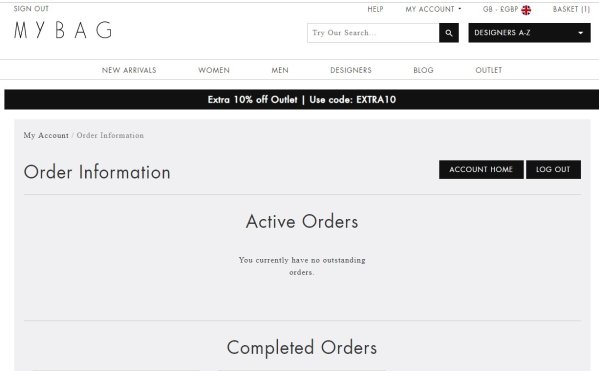The image size is (599, 371).
Task: Open the MYBAG logo homepage
Action: tap(63, 30)
